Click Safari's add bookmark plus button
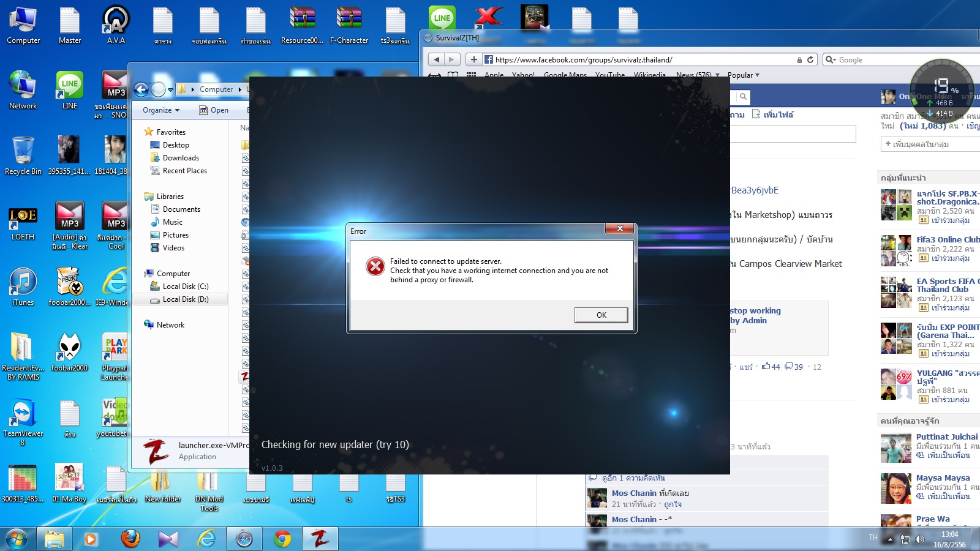The image size is (980, 551). click(x=473, y=59)
